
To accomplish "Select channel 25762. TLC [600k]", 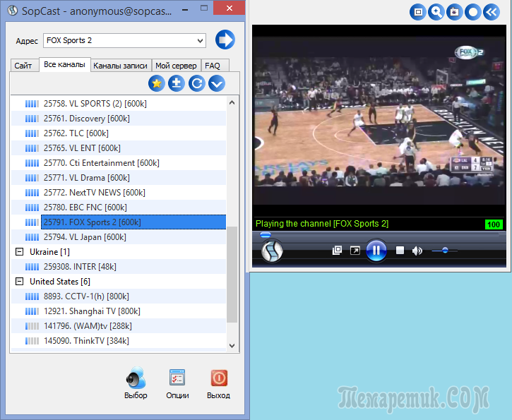I will coord(119,133).
